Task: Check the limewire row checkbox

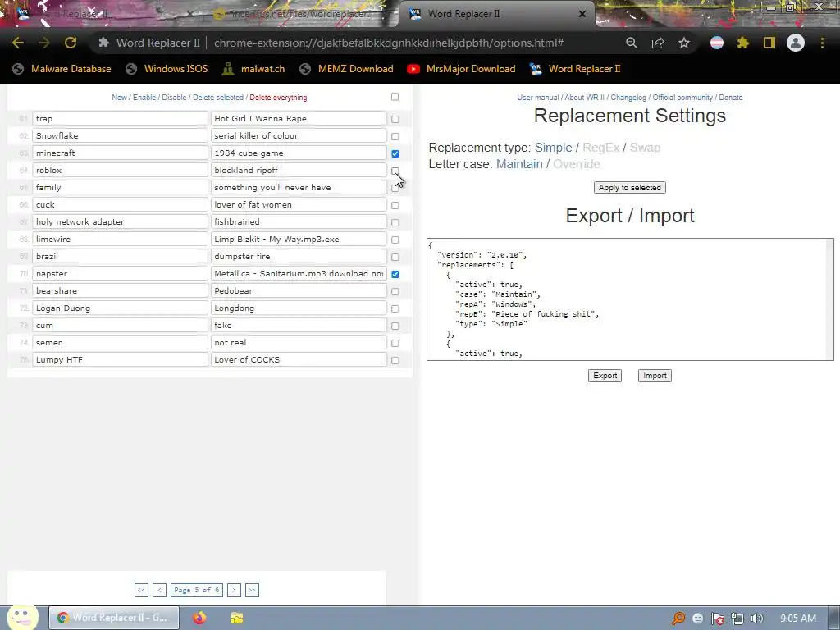Action: [395, 240]
